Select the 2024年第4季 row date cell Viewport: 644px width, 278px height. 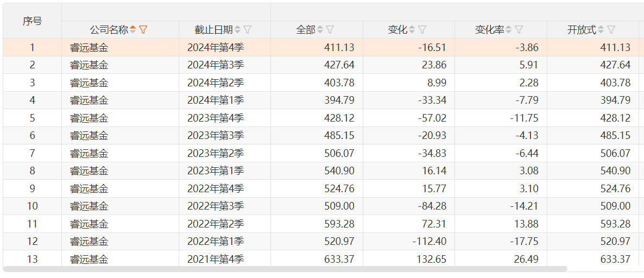[x=216, y=48]
